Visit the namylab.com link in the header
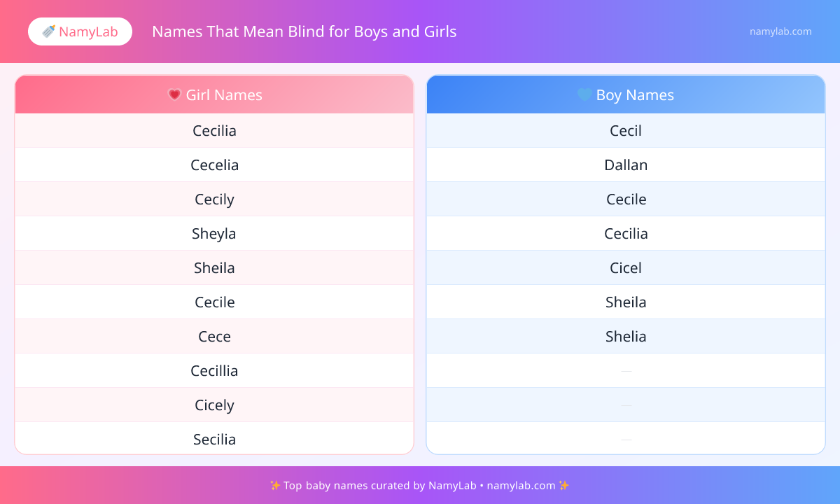Screen dimensions: 840x504 click(x=780, y=31)
